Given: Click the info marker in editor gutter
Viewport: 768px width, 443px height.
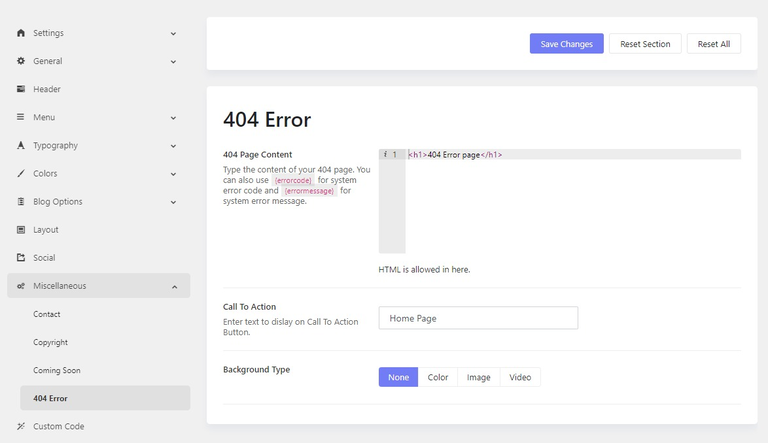Looking at the screenshot, I should (x=385, y=154).
